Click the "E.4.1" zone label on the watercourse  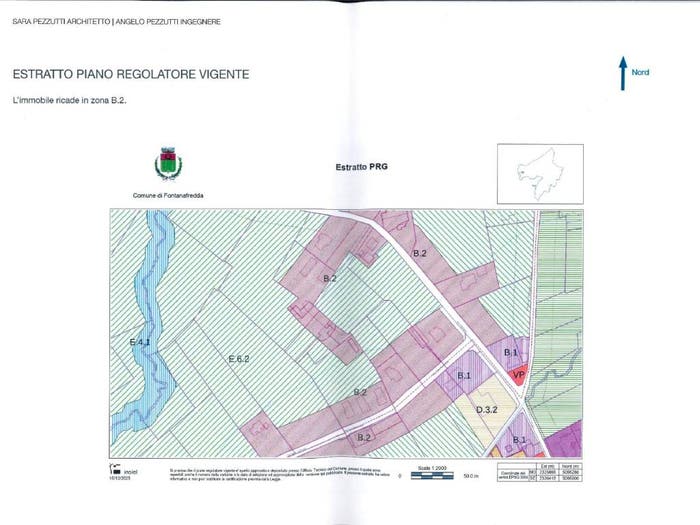click(140, 342)
